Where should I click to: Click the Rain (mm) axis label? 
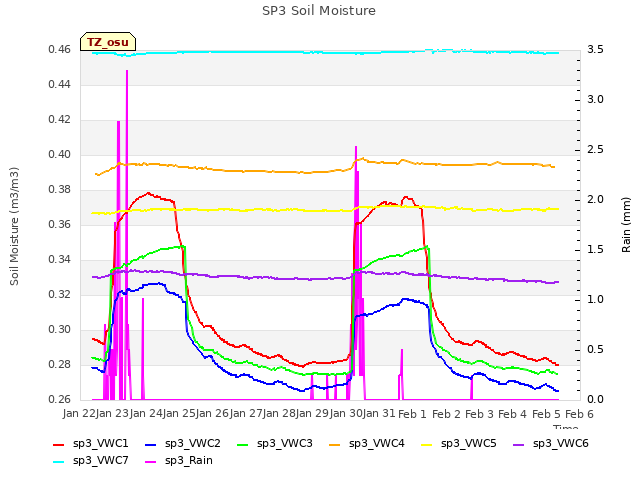pyautogui.click(x=626, y=225)
